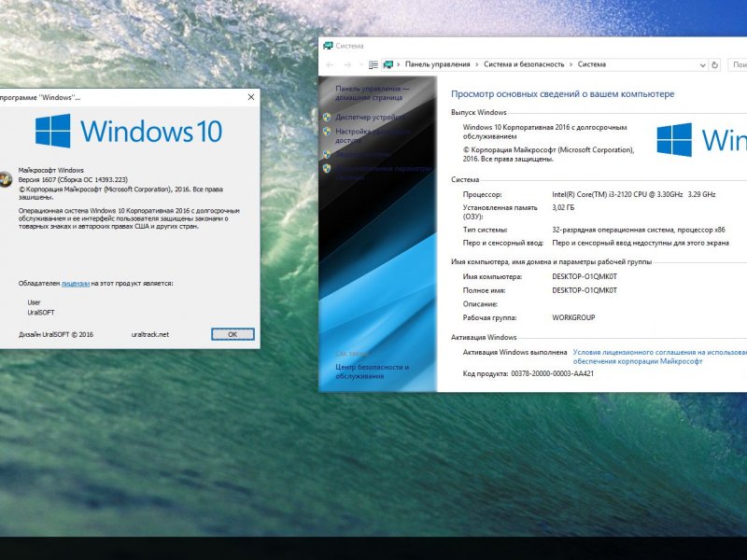Click the Back arrow in the Система window
This screenshot has height=560, width=747.
(x=330, y=64)
